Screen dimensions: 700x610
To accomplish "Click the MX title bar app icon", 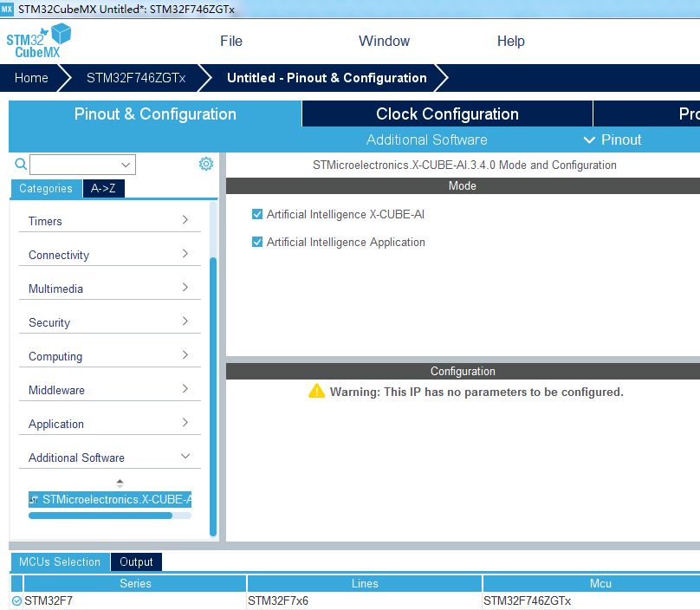I will click(x=7, y=9).
